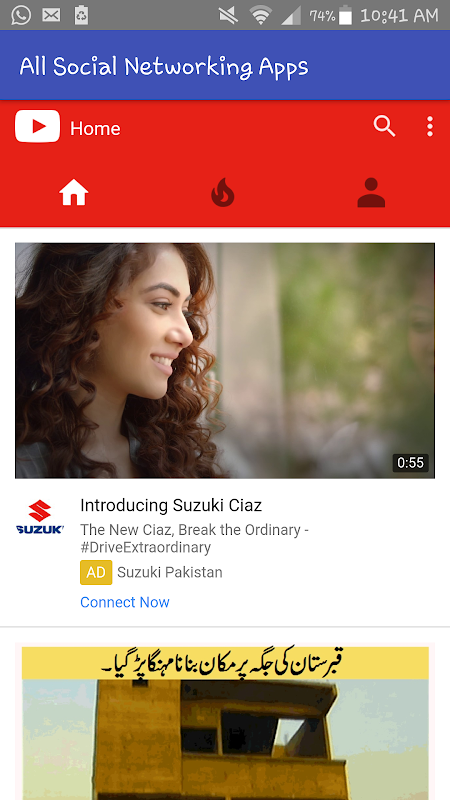Select the Home tab house icon
450x800 pixels.
(74, 192)
